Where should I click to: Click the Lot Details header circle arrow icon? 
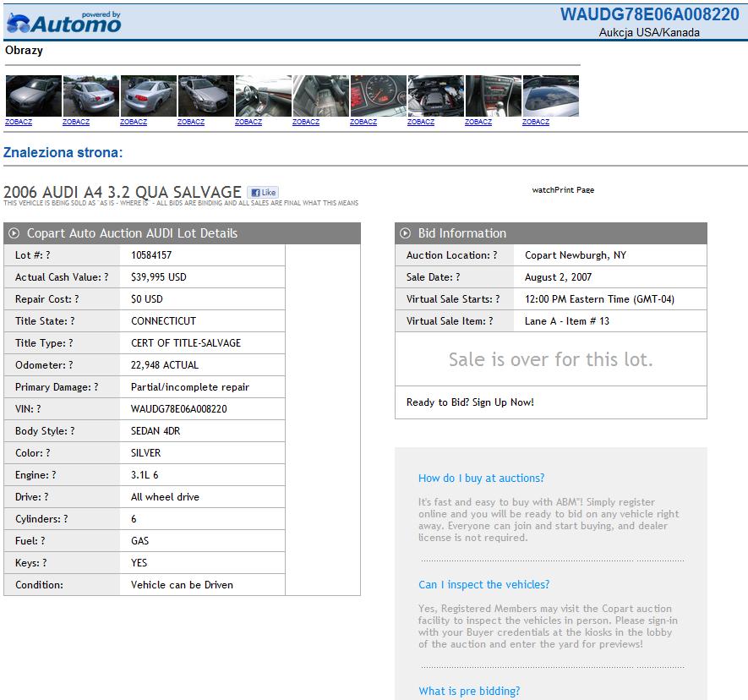14,233
